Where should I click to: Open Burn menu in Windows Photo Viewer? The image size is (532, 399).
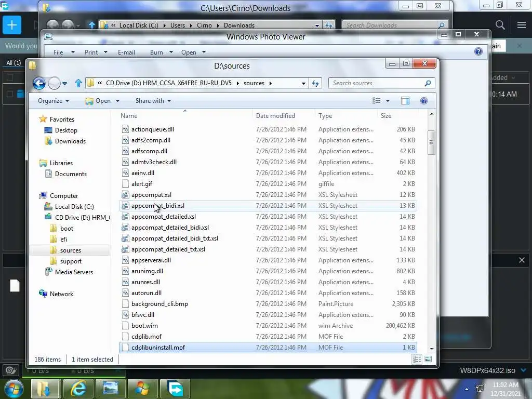[156, 52]
